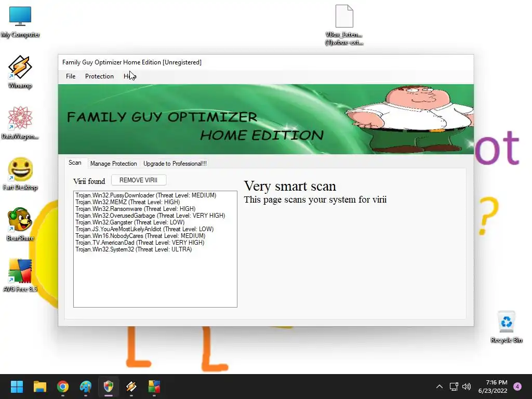Click the shield icon for Family Guy Optimizer in taskbar

coord(108,387)
